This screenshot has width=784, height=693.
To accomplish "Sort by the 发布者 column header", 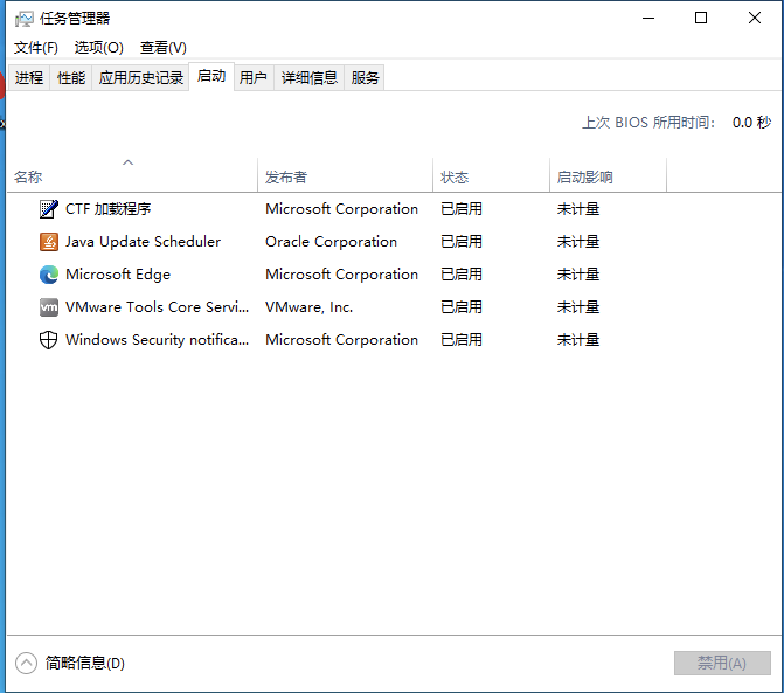I will (286, 177).
